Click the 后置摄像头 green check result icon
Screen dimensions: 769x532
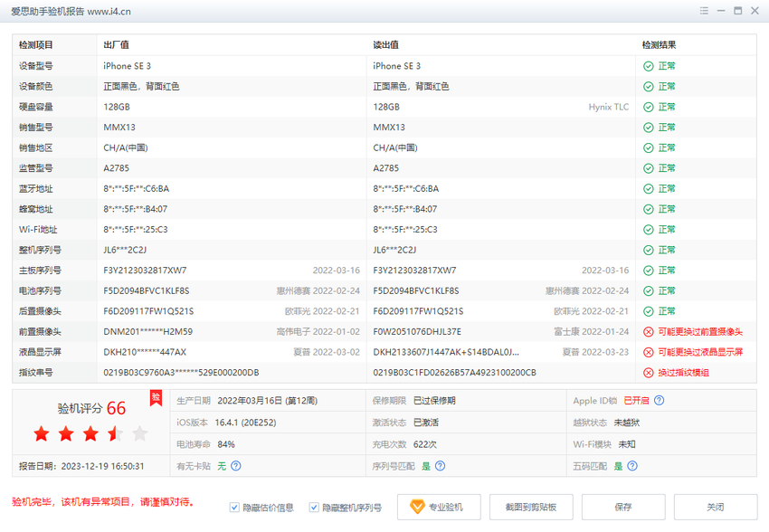pyautogui.click(x=649, y=311)
